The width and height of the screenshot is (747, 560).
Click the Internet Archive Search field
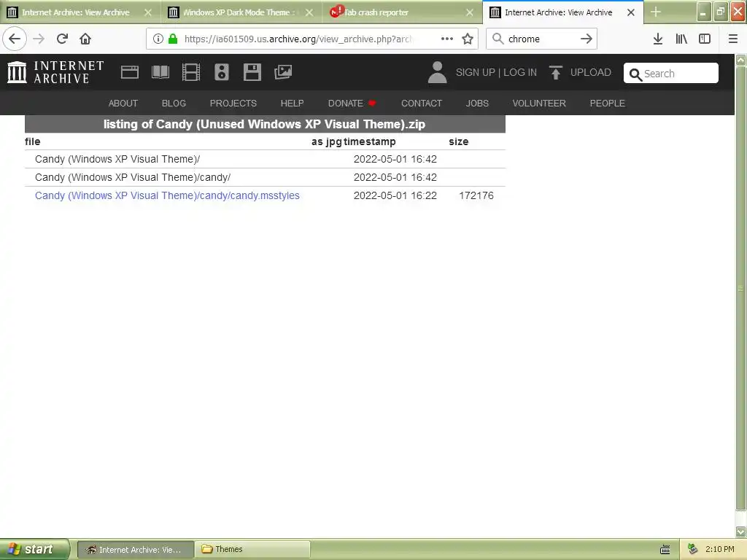click(x=671, y=74)
